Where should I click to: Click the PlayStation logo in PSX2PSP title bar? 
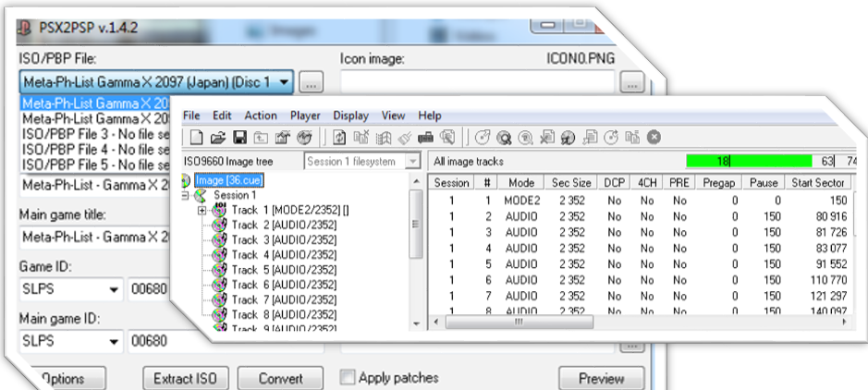pos(23,27)
